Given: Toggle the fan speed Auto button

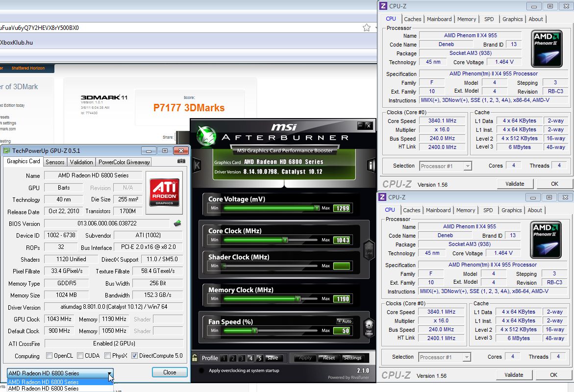Looking at the screenshot, I should coord(345,321).
